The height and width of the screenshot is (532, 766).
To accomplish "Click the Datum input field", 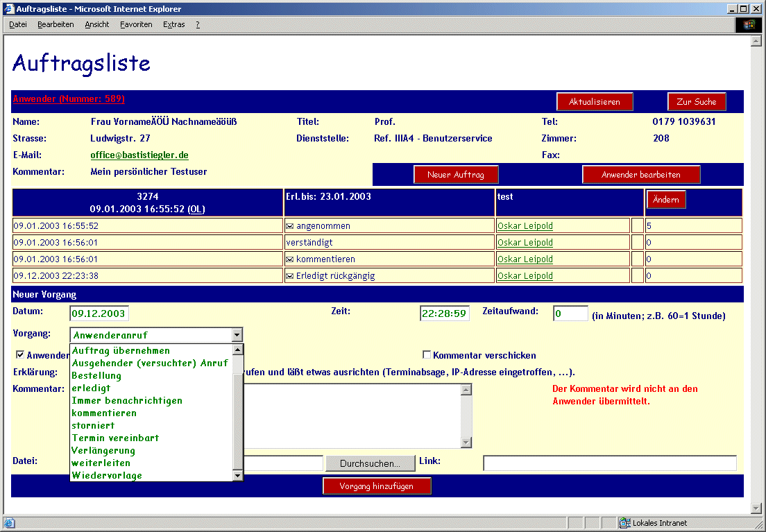I will (x=99, y=314).
